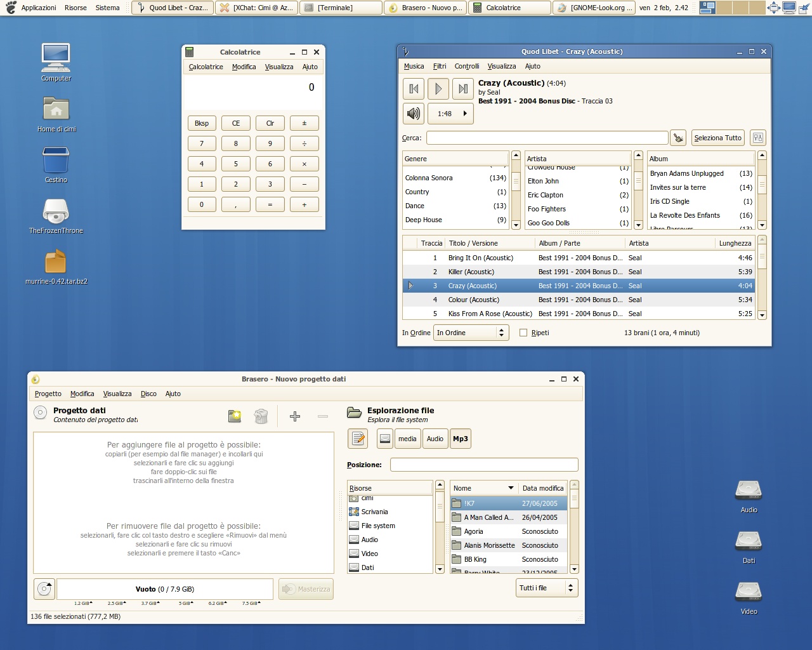The height and width of the screenshot is (650, 812).
Task: Click the plus add-files icon in Brasero
Action: point(295,416)
